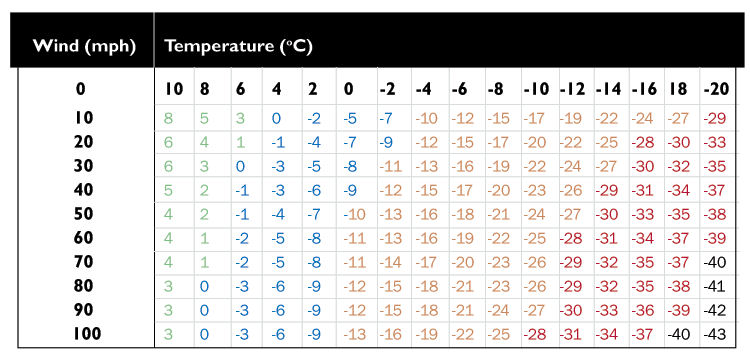This screenshot has width=750, height=360.
Task: Click the -41 cell in the 80 mph row
Action: tap(715, 286)
